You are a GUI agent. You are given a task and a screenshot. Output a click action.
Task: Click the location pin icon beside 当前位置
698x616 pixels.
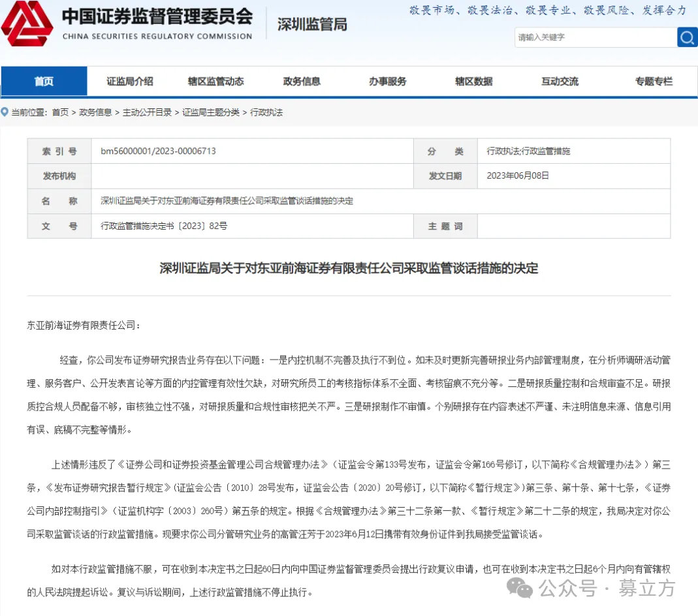pyautogui.click(x=5, y=113)
